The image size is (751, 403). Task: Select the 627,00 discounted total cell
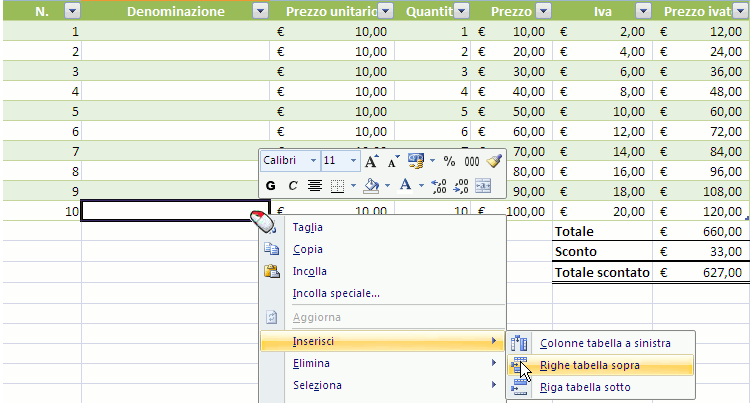pyautogui.click(x=701, y=272)
